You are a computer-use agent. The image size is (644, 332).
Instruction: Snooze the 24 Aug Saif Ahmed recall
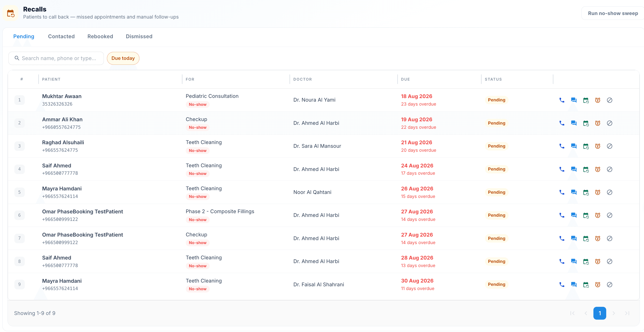tap(598, 169)
